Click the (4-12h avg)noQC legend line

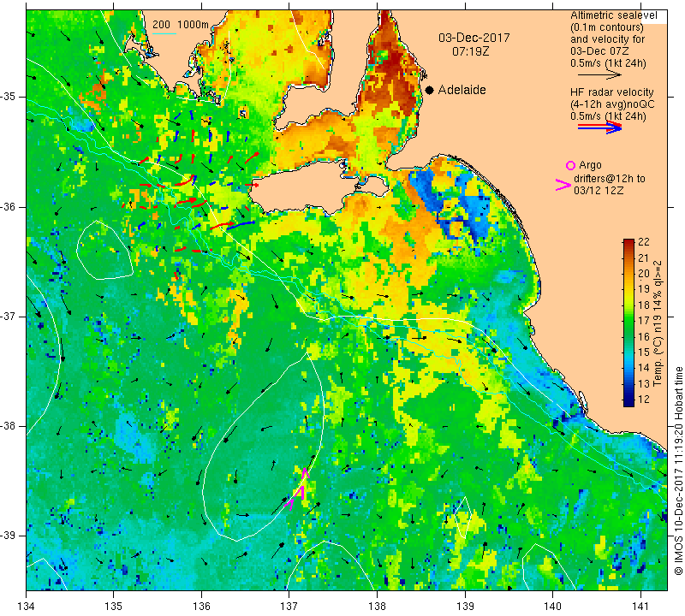click(612, 104)
